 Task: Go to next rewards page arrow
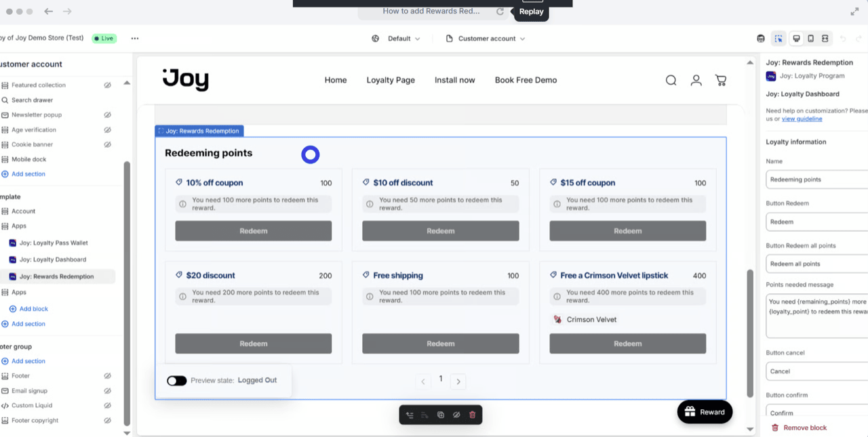[x=458, y=381]
